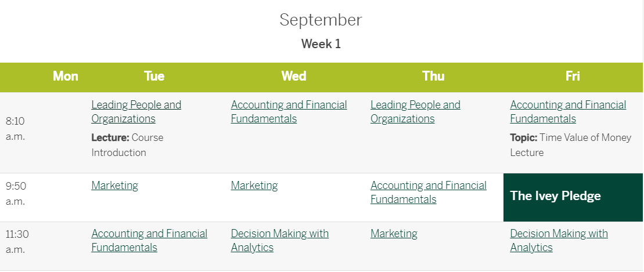Open Friday 11:30 Decision Making with Analytics link
Screen dimensions: 644x272
pos(559,241)
